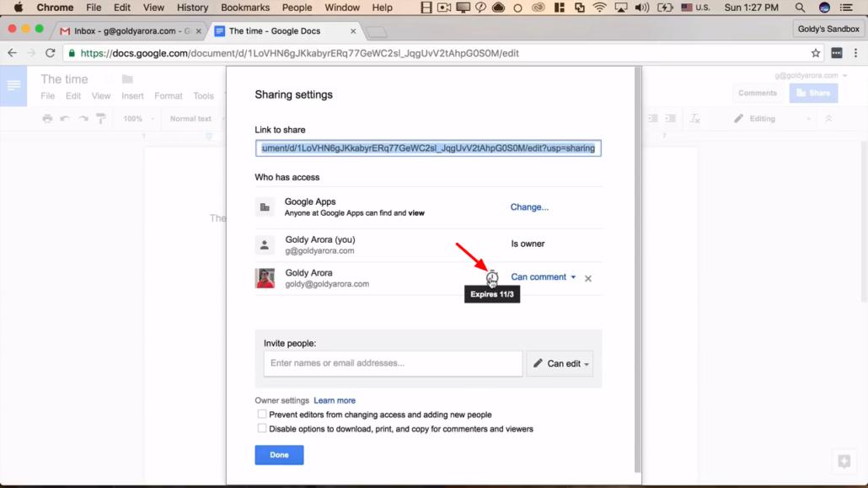Open the Editing mode dropdown

coord(772,119)
